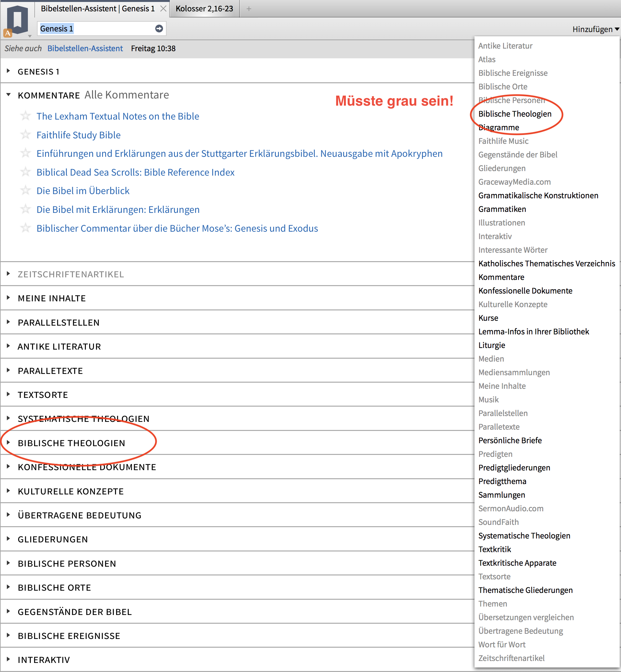
Task: Click the go arrow in reference box
Action: 159,29
